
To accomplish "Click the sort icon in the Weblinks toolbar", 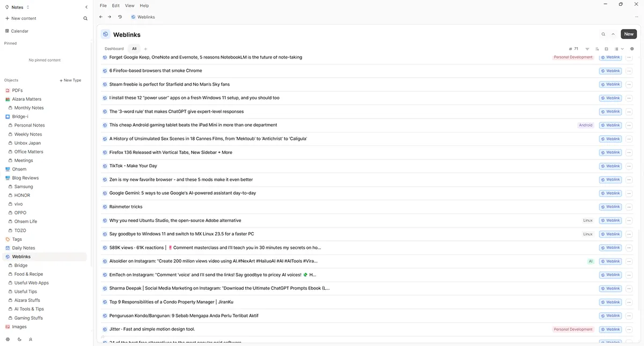I will tap(597, 49).
